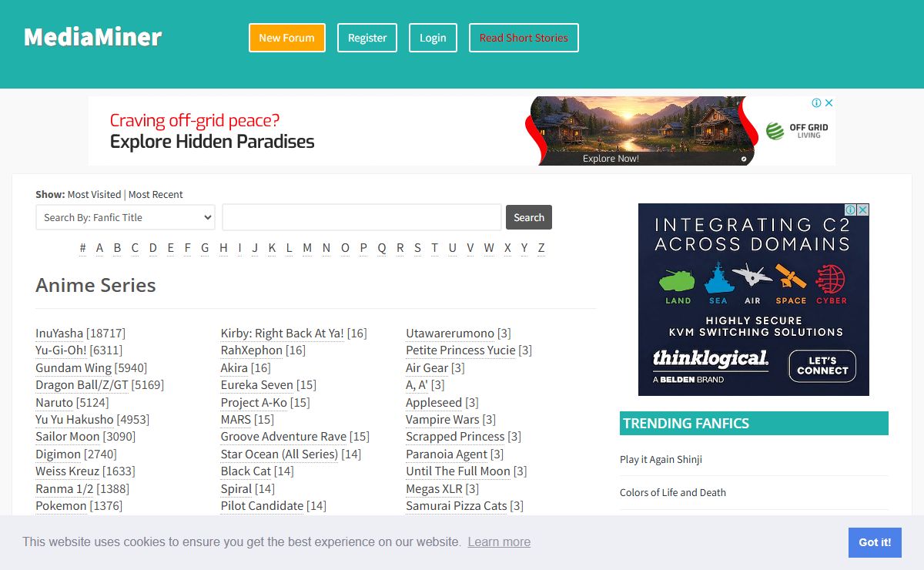The width and height of the screenshot is (924, 570).
Task: Dismiss cookie notice with Got it!
Action: tap(875, 542)
